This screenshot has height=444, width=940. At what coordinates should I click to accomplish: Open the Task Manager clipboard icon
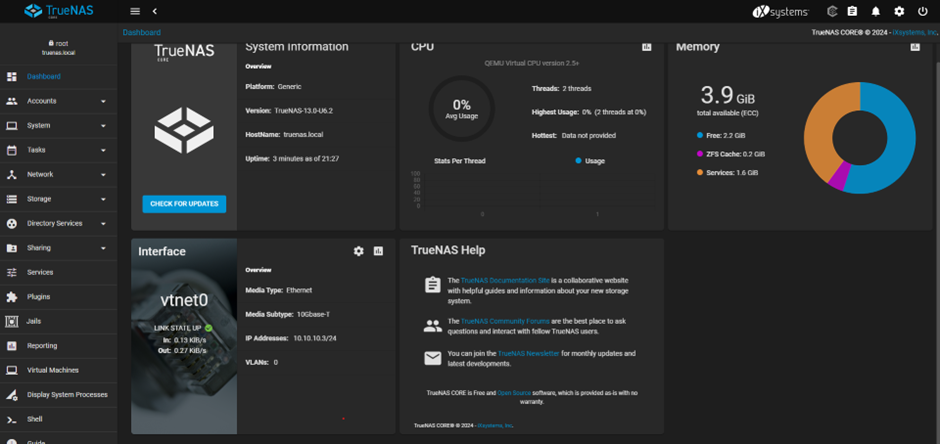(x=853, y=11)
